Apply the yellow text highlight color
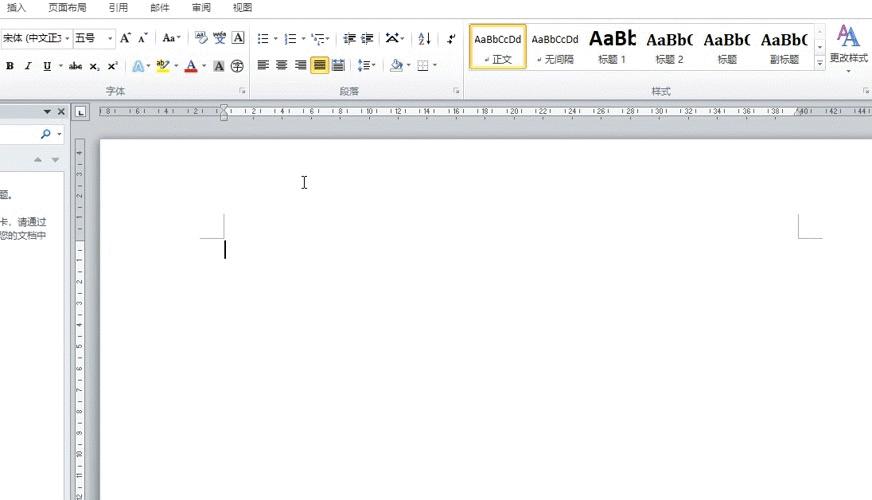The image size is (872, 500). click(163, 66)
